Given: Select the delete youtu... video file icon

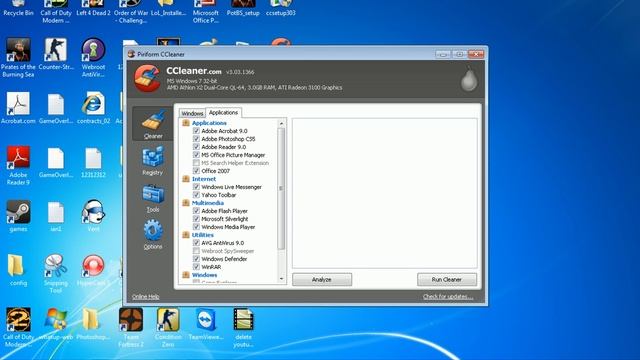Looking at the screenshot, I should [x=243, y=327].
